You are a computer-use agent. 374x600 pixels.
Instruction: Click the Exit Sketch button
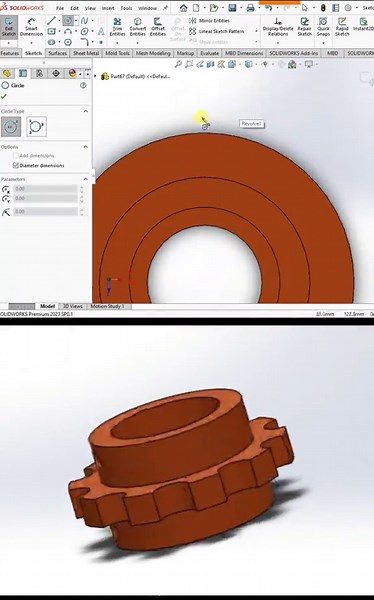pyautogui.click(x=8, y=28)
